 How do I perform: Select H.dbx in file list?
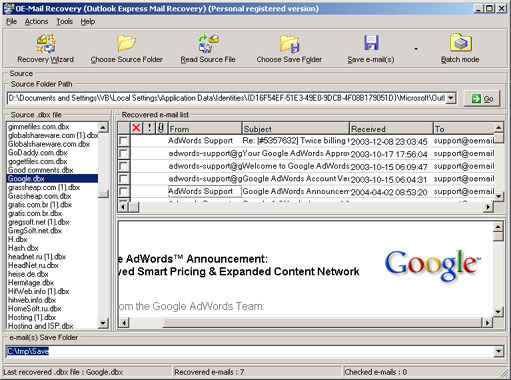coord(18,239)
